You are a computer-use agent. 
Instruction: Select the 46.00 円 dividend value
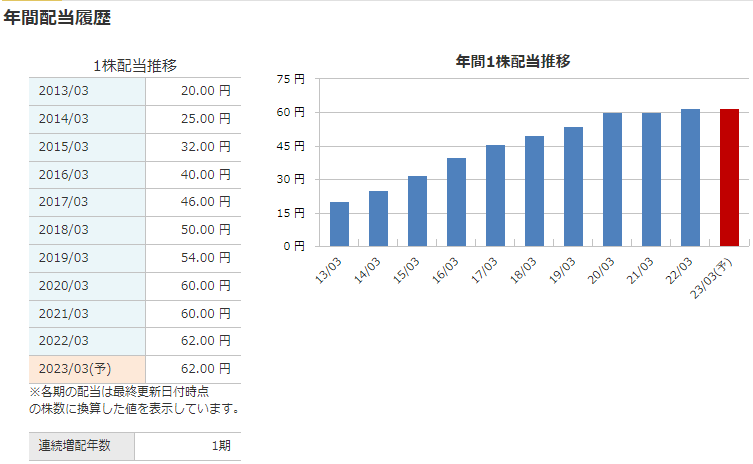(206, 202)
